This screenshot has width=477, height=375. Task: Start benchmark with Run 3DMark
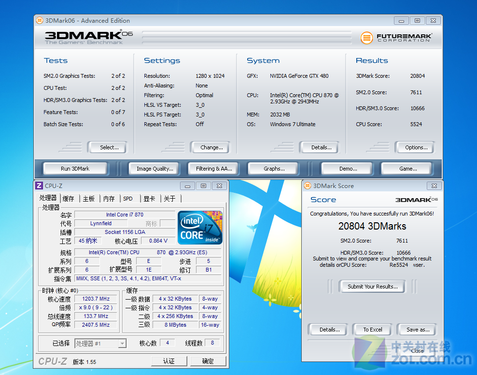click(x=75, y=169)
